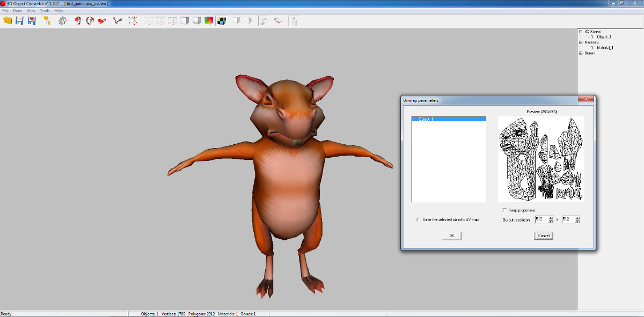Collapse the 3D Scene tree node

click(x=581, y=32)
